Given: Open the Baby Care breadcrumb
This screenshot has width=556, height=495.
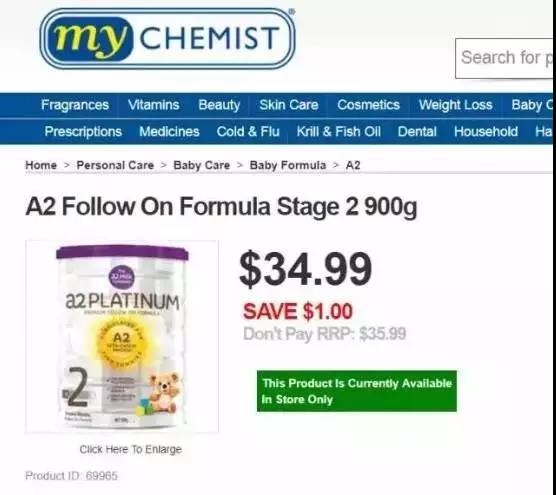Looking at the screenshot, I should click(201, 165).
